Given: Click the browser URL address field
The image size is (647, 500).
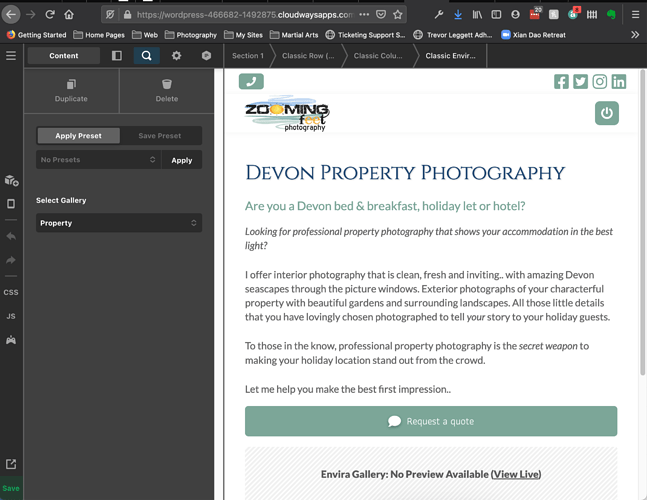Looking at the screenshot, I should (x=240, y=15).
